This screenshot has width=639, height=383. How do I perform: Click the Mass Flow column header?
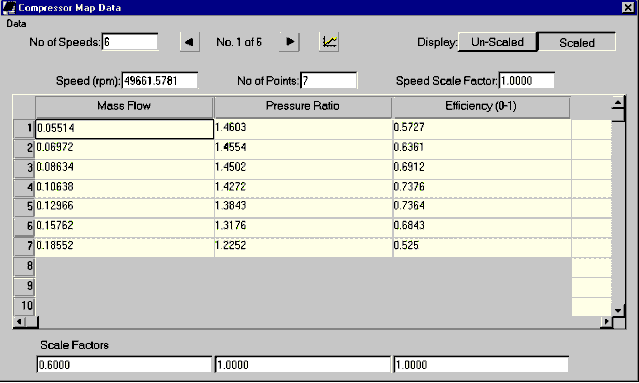[124, 106]
